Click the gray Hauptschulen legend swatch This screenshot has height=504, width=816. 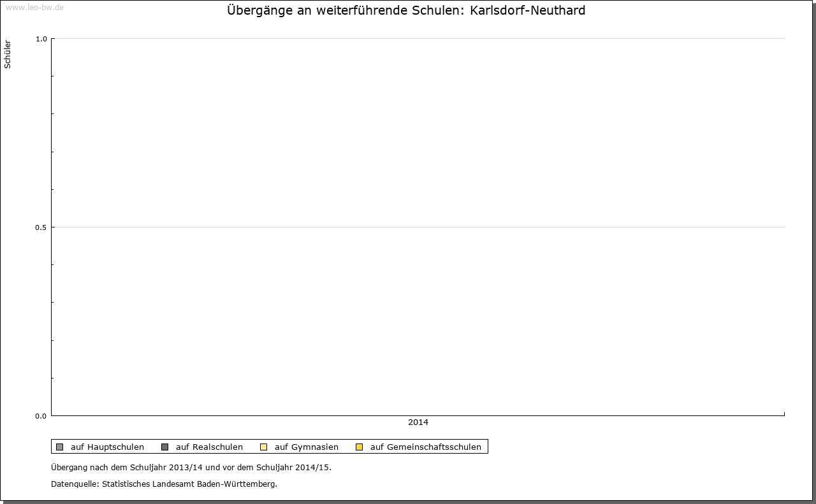coord(59,447)
